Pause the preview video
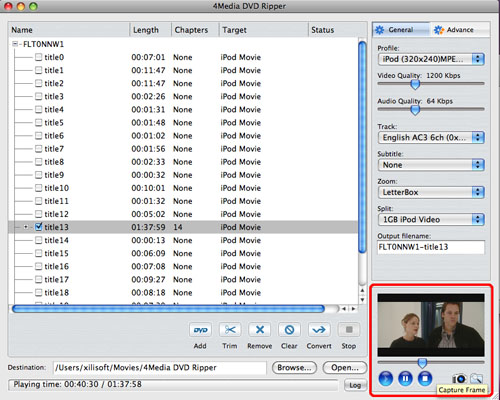Screen dimensions: 500x400 405,378
